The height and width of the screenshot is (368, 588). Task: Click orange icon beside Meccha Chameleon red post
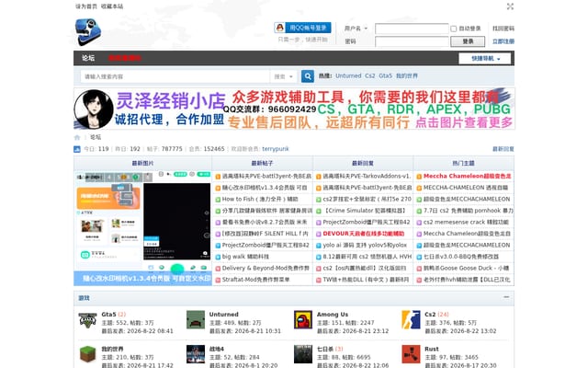pos(419,177)
